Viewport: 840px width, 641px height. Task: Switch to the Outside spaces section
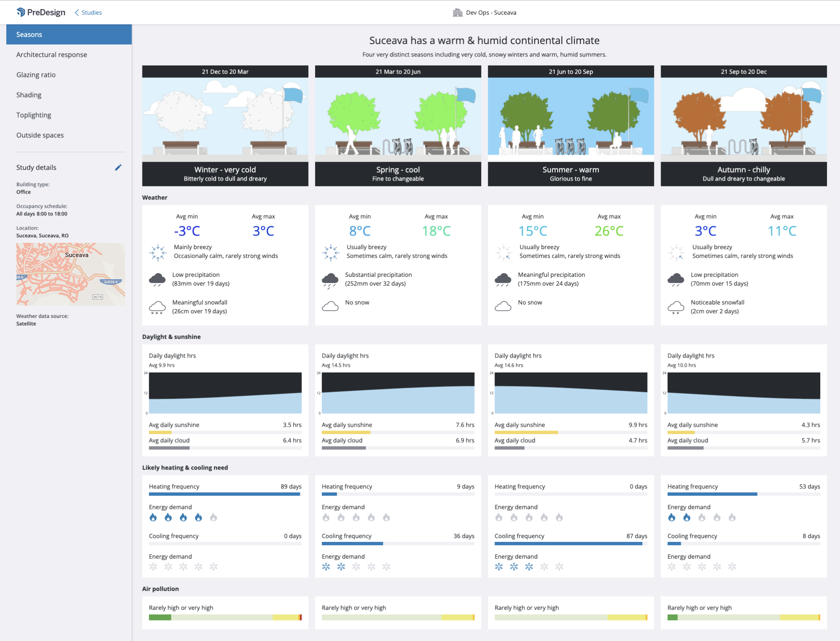(x=40, y=135)
